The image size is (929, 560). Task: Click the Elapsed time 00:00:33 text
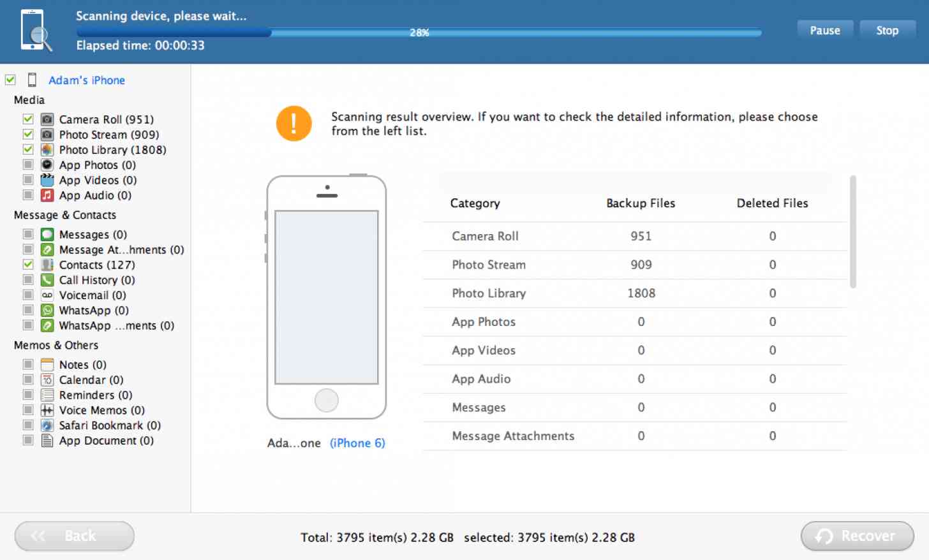(140, 45)
